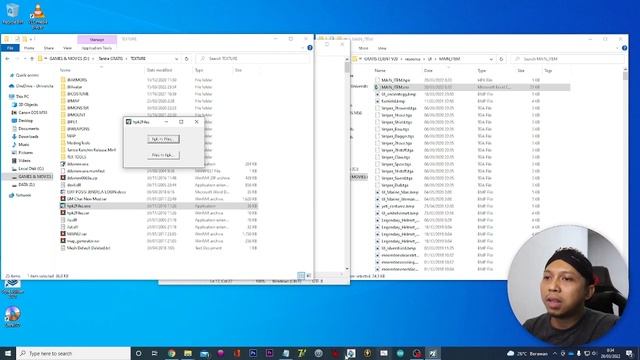Open the Share ribbon tab in TEXTURE window
Viewport: 640px width, 360px height.
pos(49,48)
